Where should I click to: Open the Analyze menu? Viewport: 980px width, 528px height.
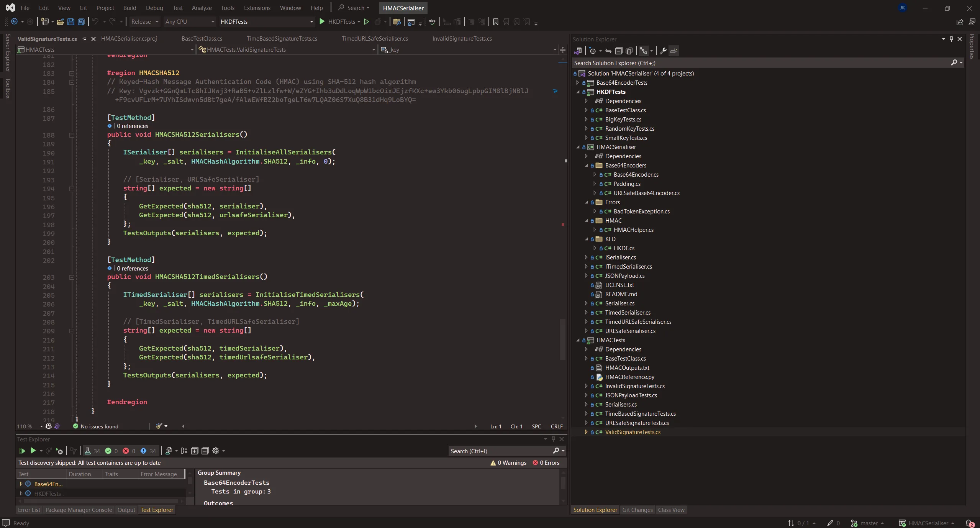tap(202, 8)
